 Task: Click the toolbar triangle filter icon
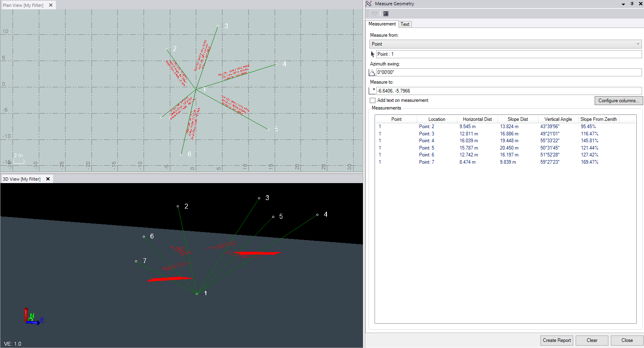tap(375, 14)
